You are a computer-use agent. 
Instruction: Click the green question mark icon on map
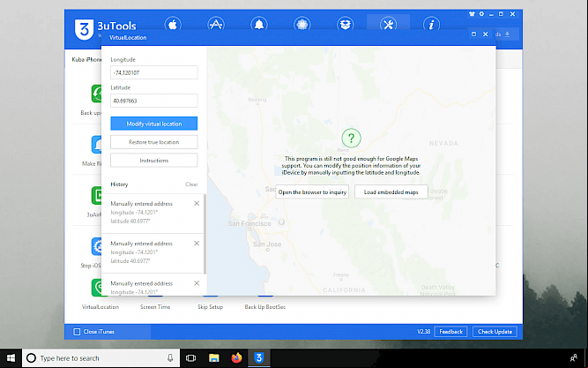[352, 138]
